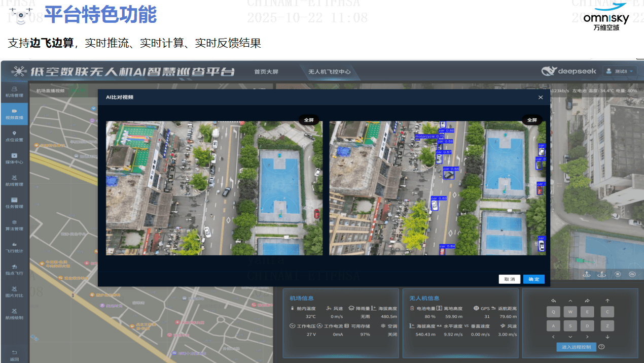644x363 pixels.
Task: Open 航线管理 route management
Action: [x=14, y=180]
